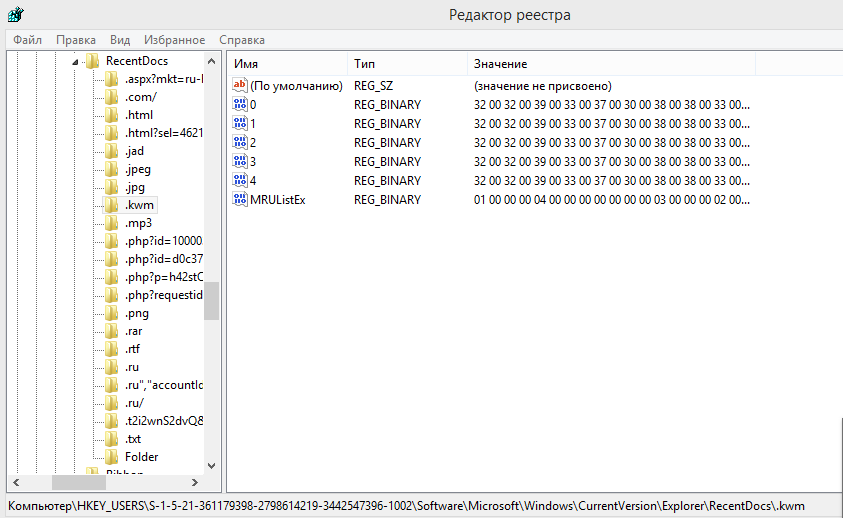
Task: Click the binary icon of value 3
Action: coord(240,161)
